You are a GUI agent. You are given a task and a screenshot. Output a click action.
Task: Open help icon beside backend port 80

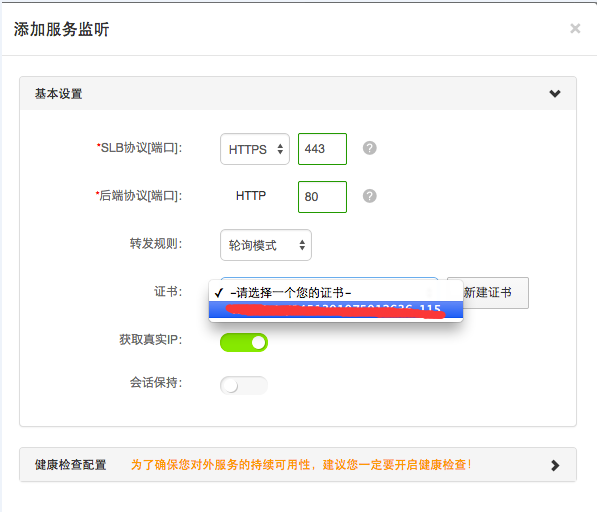tap(369, 196)
